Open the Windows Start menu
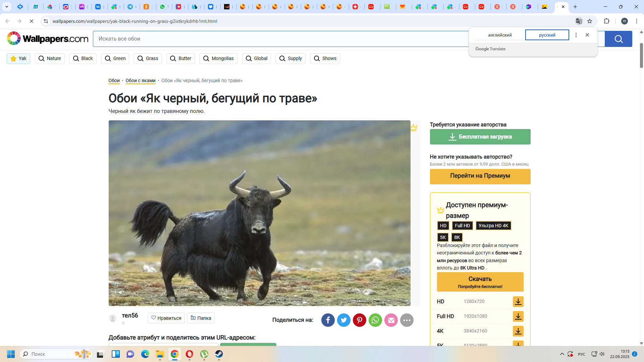The height and width of the screenshot is (362, 644). [11, 354]
